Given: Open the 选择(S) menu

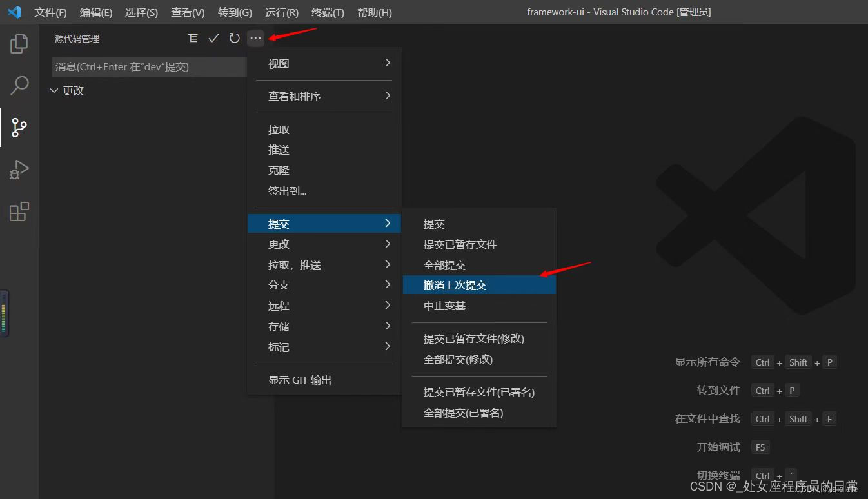Looking at the screenshot, I should (x=141, y=12).
